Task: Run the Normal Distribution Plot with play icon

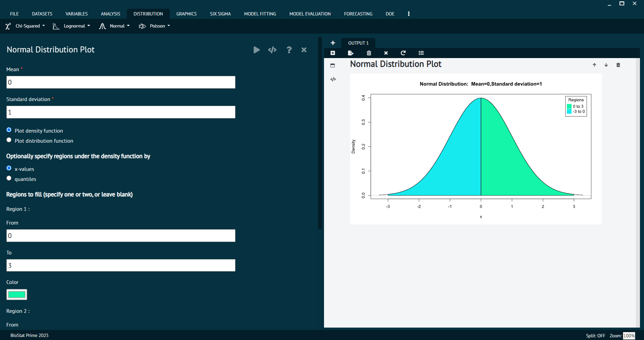Action: click(x=257, y=50)
